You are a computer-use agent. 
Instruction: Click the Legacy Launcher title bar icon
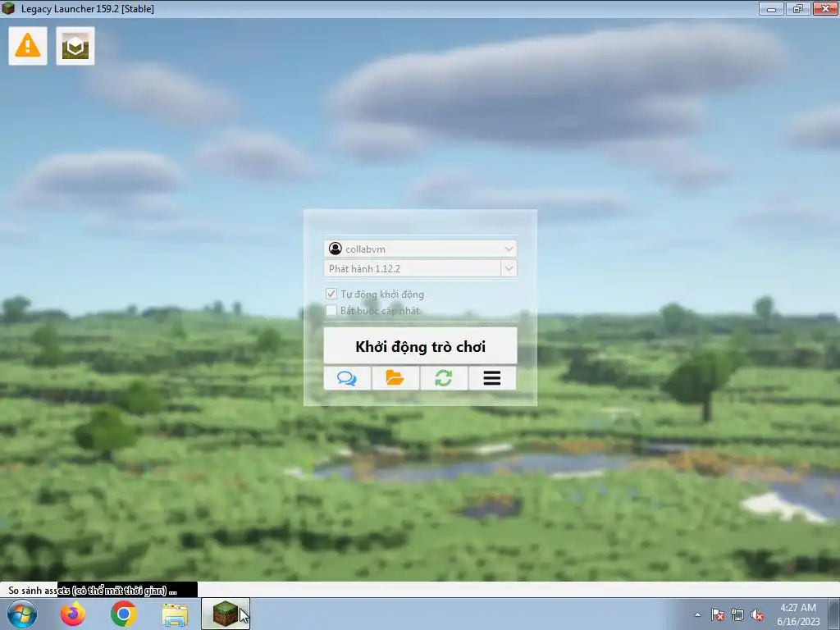[8, 8]
